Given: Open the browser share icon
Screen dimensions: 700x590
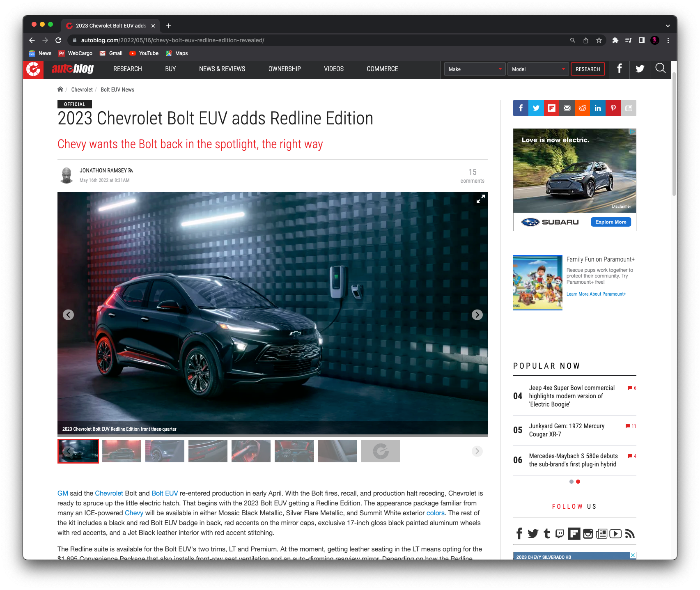Looking at the screenshot, I should click(586, 40).
